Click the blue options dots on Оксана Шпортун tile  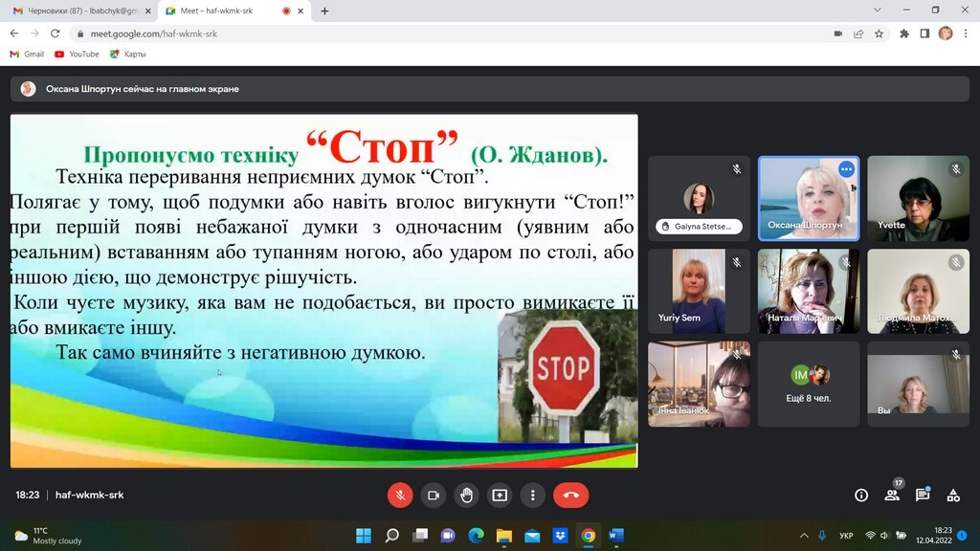846,169
